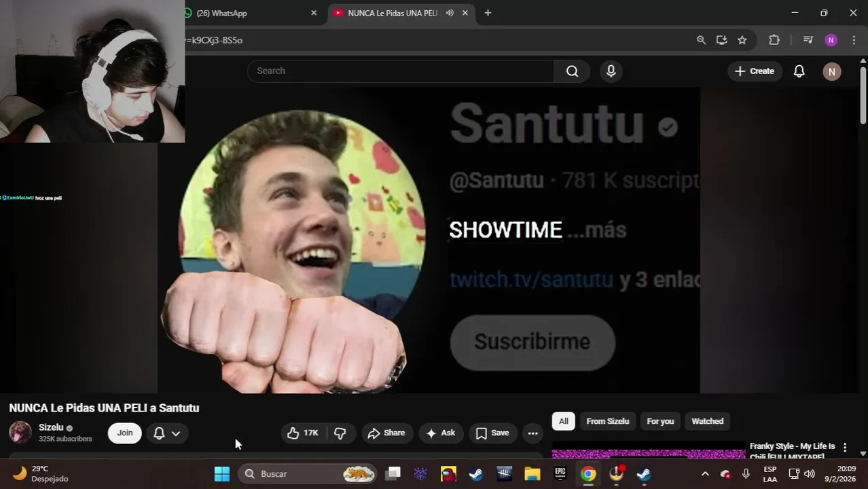Bookmark this page with the star icon
This screenshot has height=489, width=868.
[x=742, y=40]
